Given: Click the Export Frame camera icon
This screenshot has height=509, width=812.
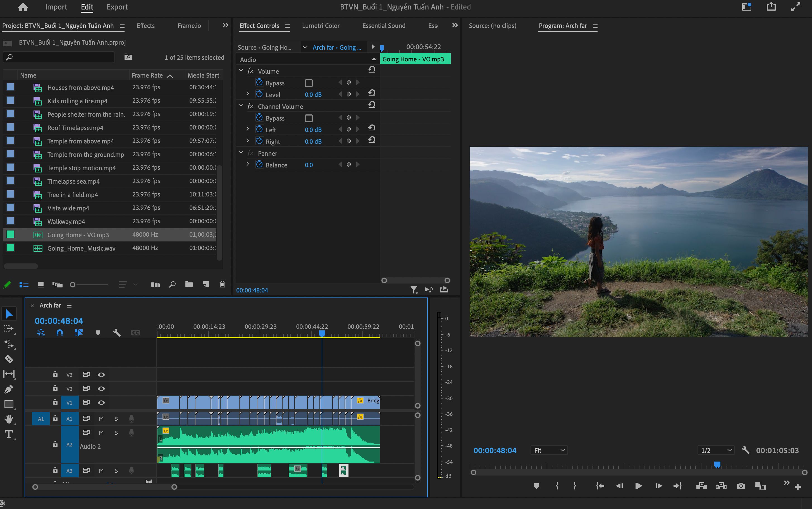Looking at the screenshot, I should click(x=741, y=486).
